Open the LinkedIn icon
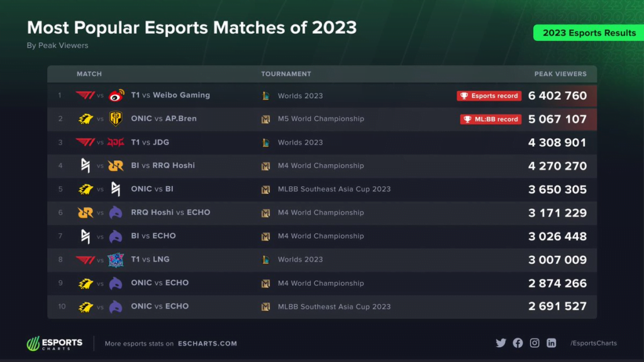This screenshot has width=644, height=362. (551, 343)
